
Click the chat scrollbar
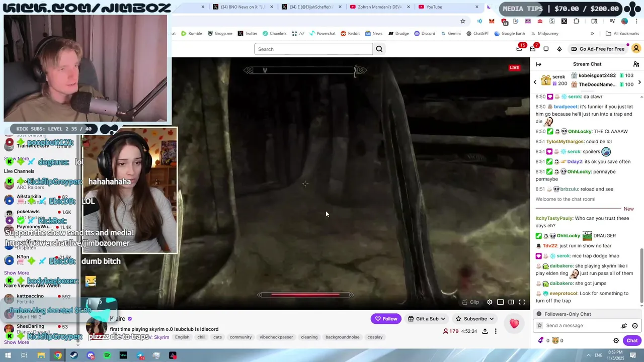[x=641, y=277]
